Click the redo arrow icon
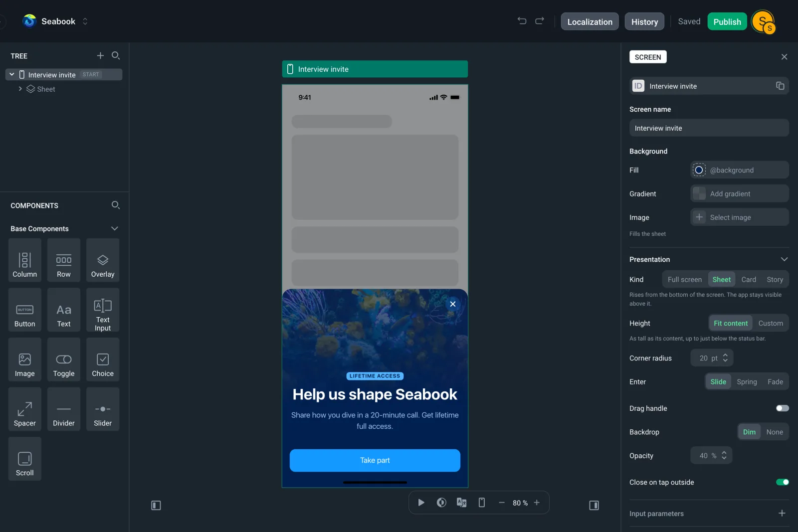Image resolution: width=798 pixels, height=532 pixels. pyautogui.click(x=540, y=21)
